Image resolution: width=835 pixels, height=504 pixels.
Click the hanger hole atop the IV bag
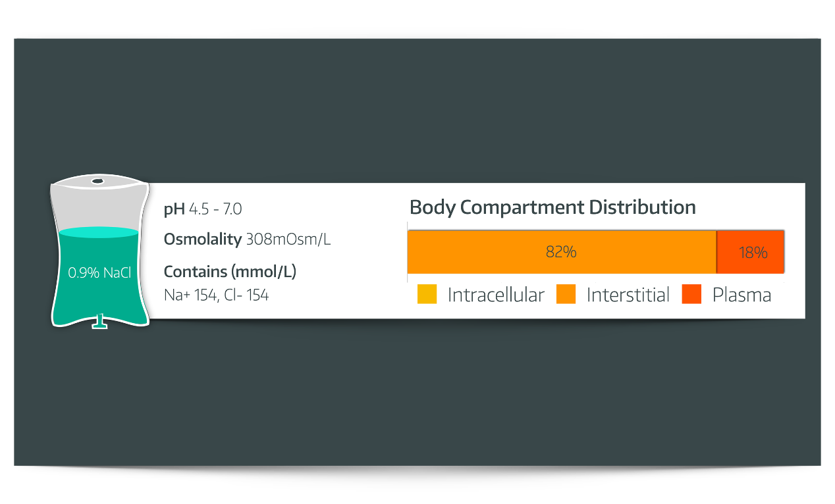tap(97, 181)
